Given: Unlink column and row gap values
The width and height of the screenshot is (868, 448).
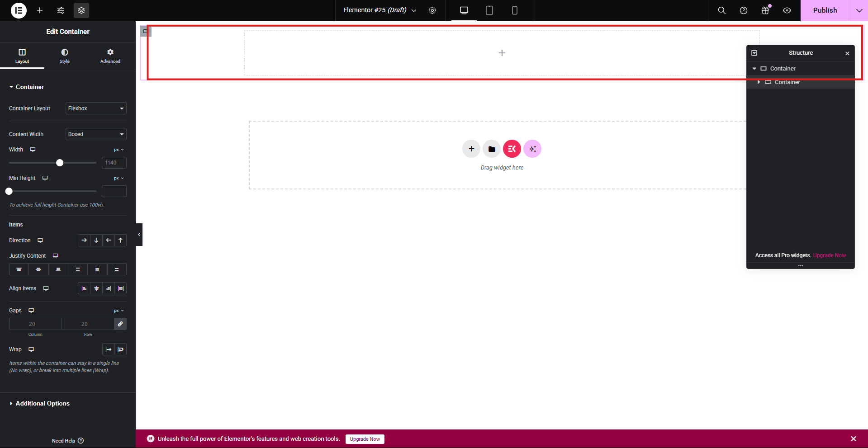Looking at the screenshot, I should click(x=120, y=324).
